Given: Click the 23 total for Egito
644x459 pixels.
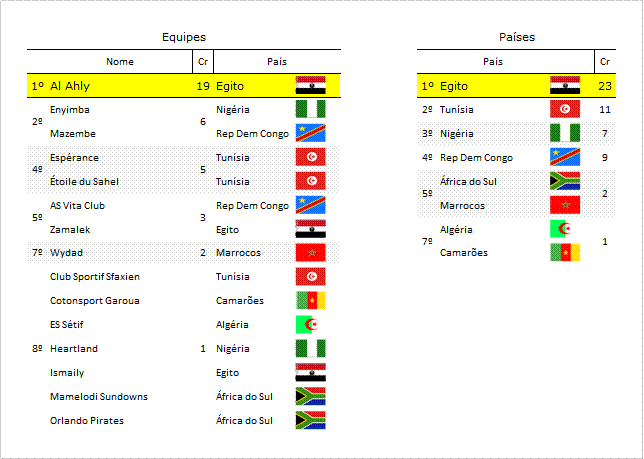Looking at the screenshot, I should point(605,86).
